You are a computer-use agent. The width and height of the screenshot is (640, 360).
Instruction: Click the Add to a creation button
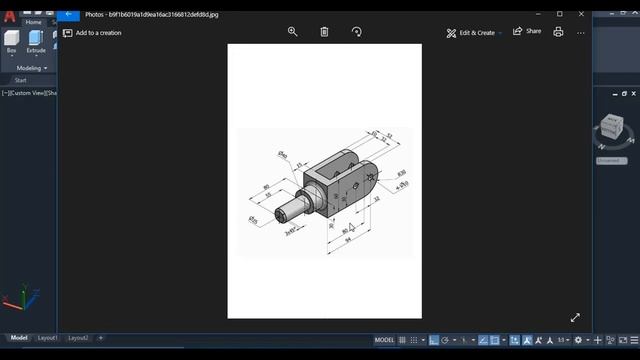92,33
